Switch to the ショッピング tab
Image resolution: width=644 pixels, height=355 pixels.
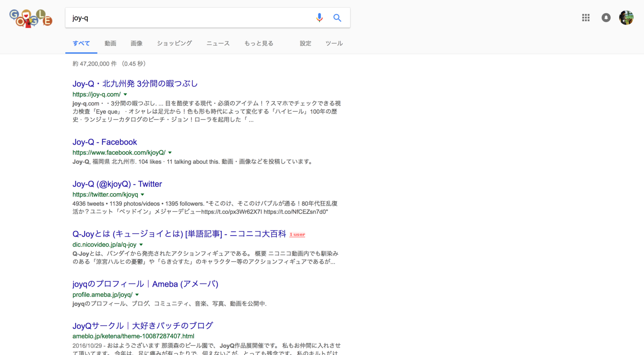(174, 43)
